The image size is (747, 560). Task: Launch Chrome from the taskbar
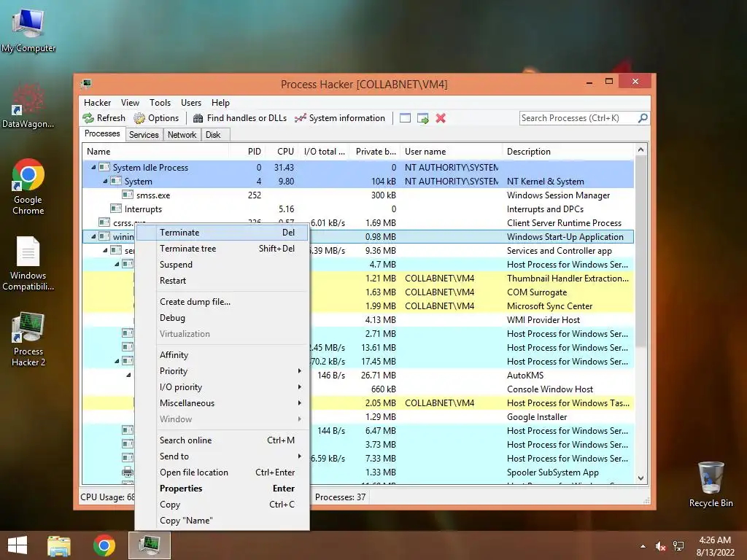tap(104, 545)
